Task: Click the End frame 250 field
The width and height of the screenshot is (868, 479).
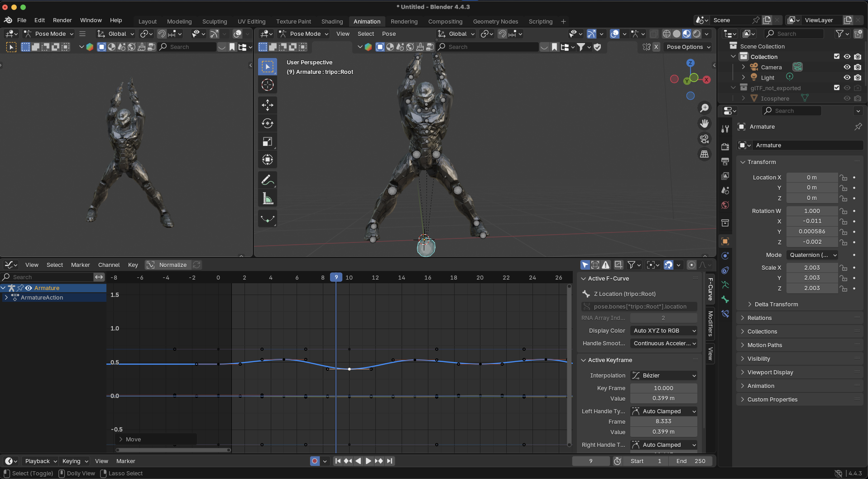Action: (691, 461)
